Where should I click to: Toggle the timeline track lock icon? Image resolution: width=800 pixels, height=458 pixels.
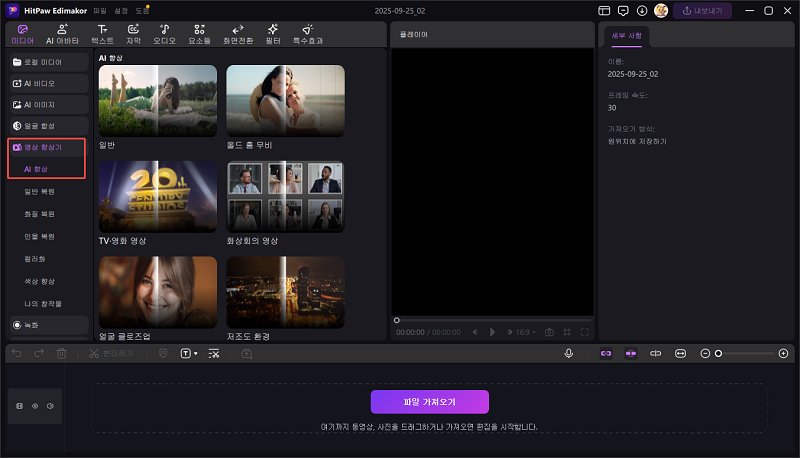click(x=21, y=406)
